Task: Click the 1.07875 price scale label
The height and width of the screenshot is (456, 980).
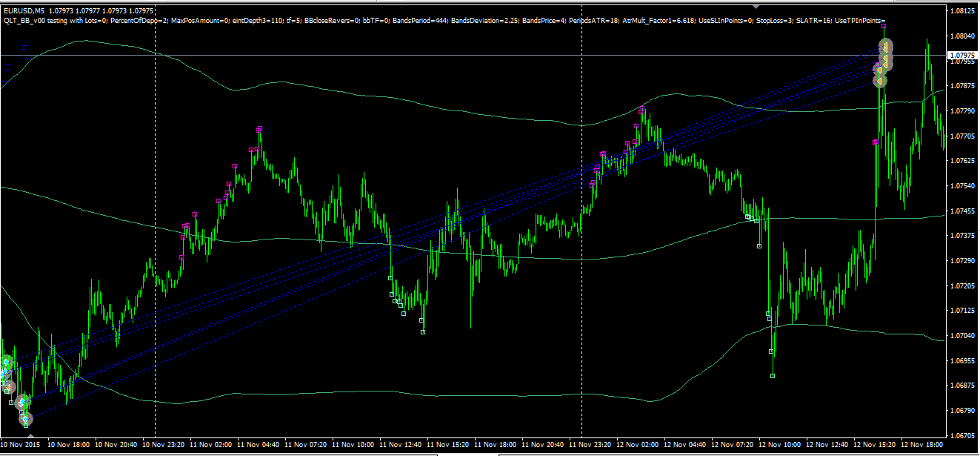Action: pos(962,86)
